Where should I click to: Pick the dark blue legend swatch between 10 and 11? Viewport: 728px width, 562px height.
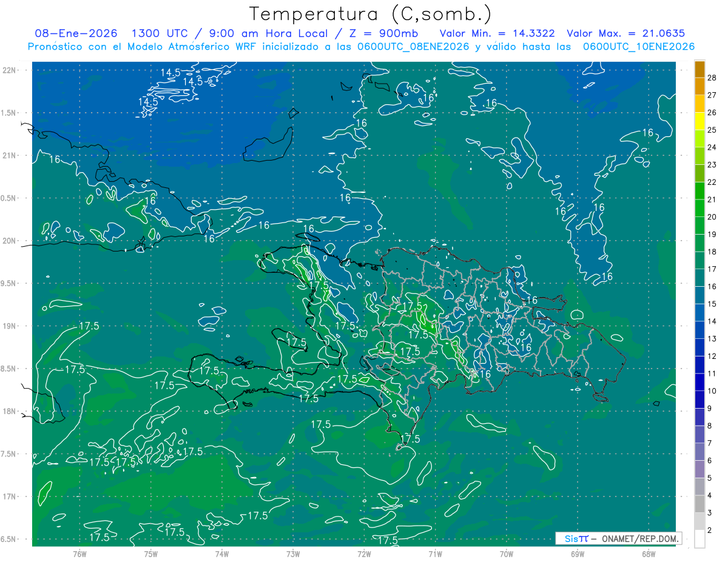[699, 383]
